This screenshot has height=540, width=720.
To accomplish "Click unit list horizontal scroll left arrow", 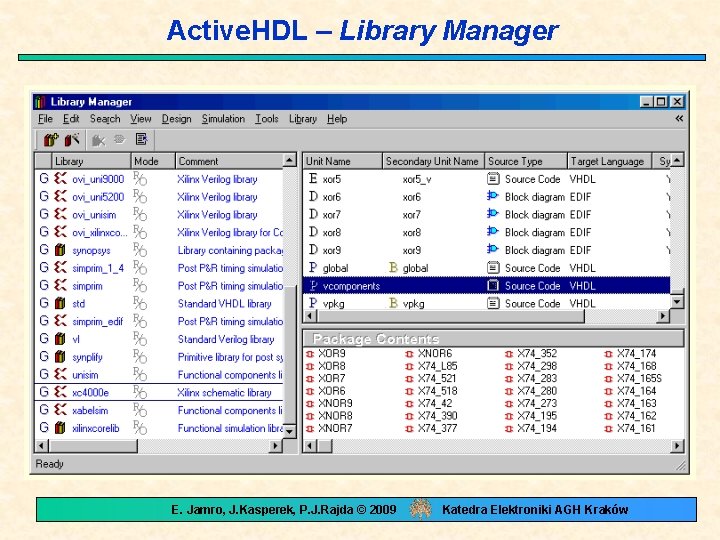I will 310,316.
